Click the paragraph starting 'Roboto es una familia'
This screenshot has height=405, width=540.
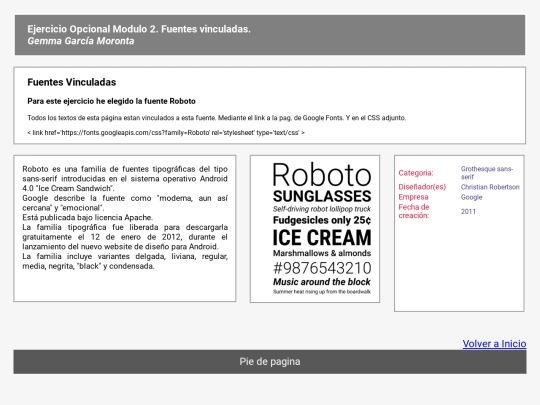pyautogui.click(x=125, y=179)
